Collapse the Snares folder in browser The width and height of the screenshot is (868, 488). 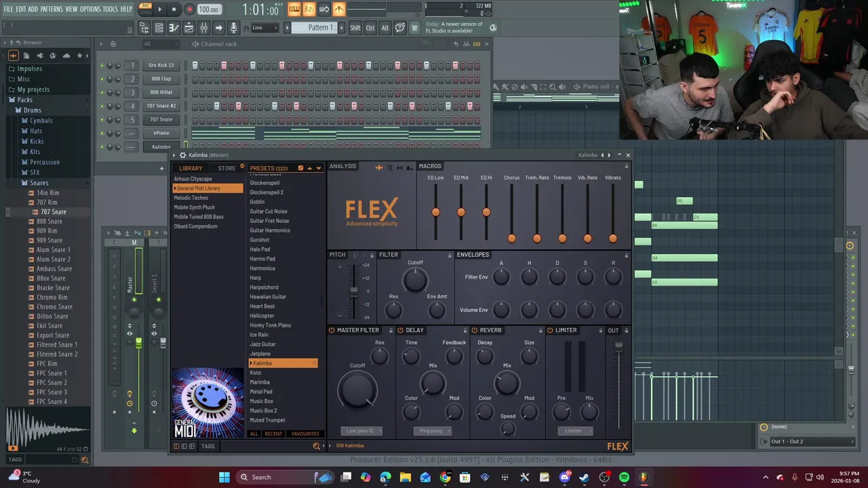pos(39,183)
